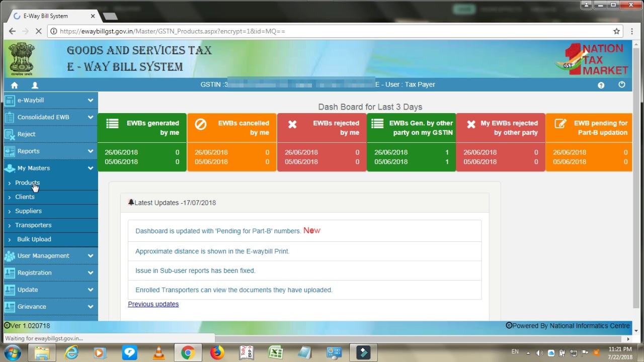The height and width of the screenshot is (362, 644).
Task: Expand the Grievance menu chevron
Action: pyautogui.click(x=91, y=307)
